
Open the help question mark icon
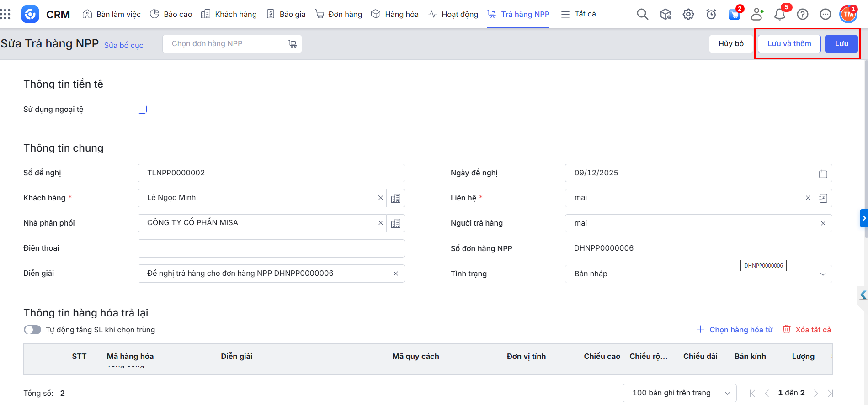802,15
